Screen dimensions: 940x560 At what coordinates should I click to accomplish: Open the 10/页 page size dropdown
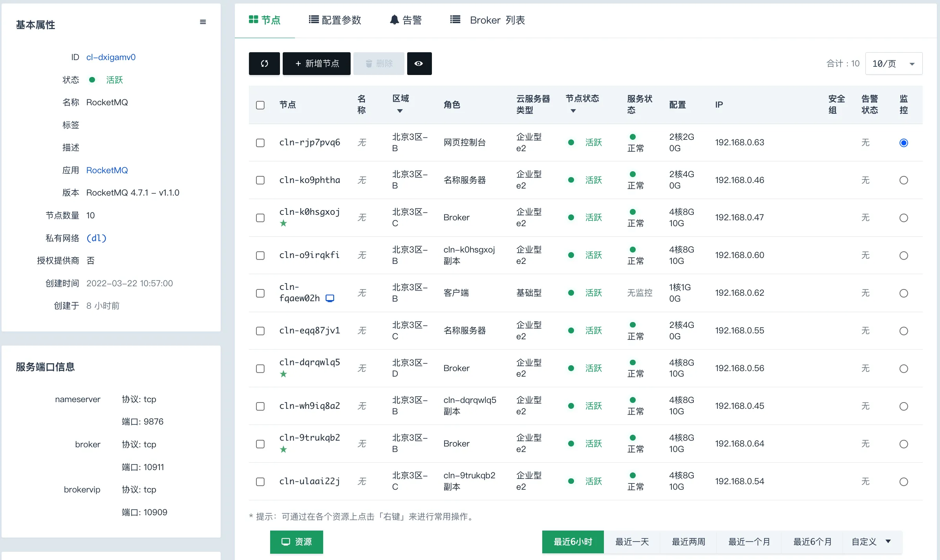(x=894, y=63)
